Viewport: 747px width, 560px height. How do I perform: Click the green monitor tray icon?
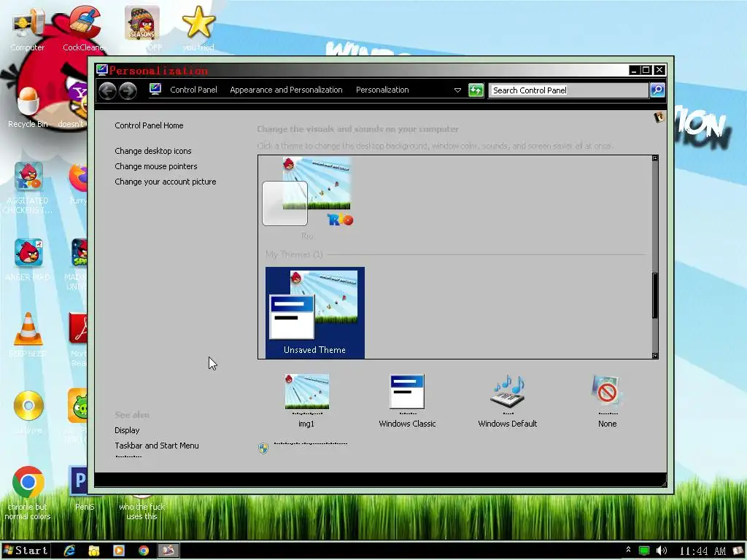(643, 551)
